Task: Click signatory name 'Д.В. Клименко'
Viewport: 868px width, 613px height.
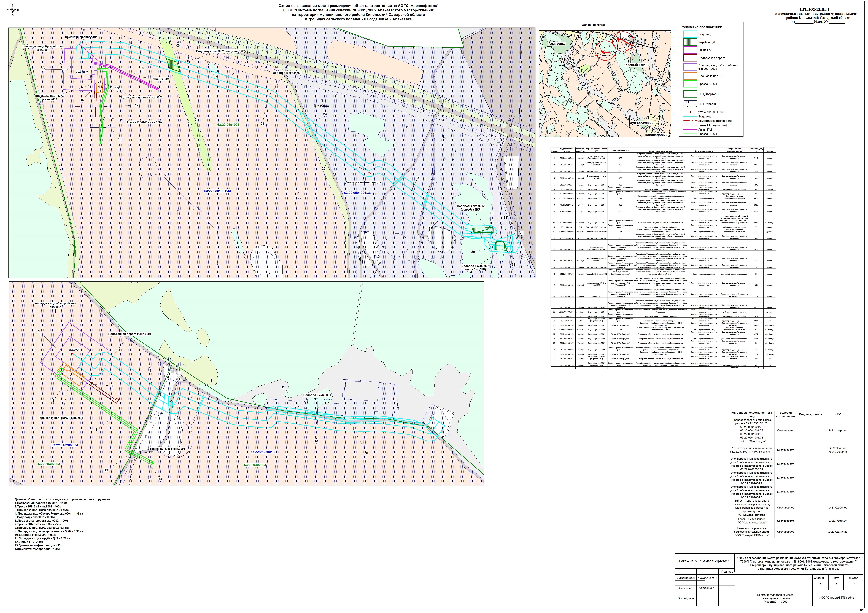Action: [x=838, y=532]
